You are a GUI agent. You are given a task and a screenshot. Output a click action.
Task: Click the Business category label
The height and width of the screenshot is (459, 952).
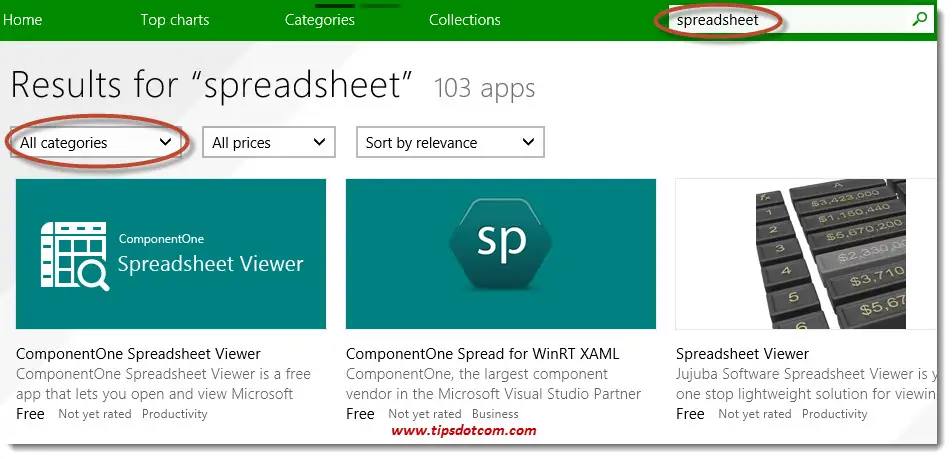coord(495,414)
